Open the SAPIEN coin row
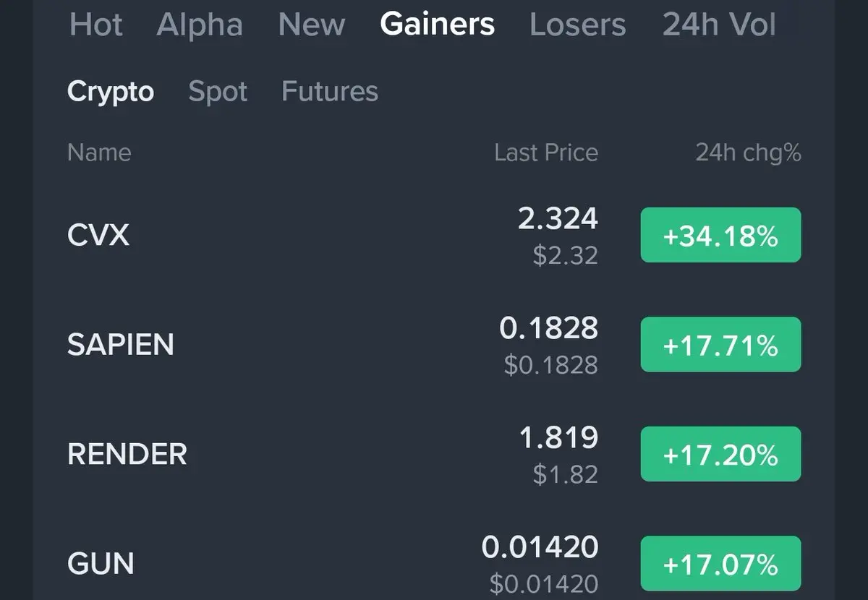Image resolution: width=868 pixels, height=600 pixels. [434, 344]
